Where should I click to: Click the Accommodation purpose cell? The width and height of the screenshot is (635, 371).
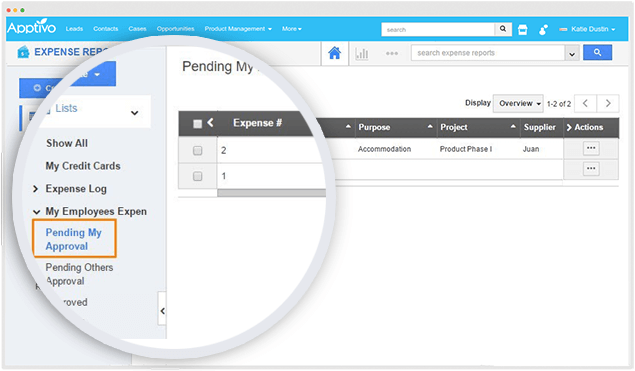pyautogui.click(x=384, y=149)
